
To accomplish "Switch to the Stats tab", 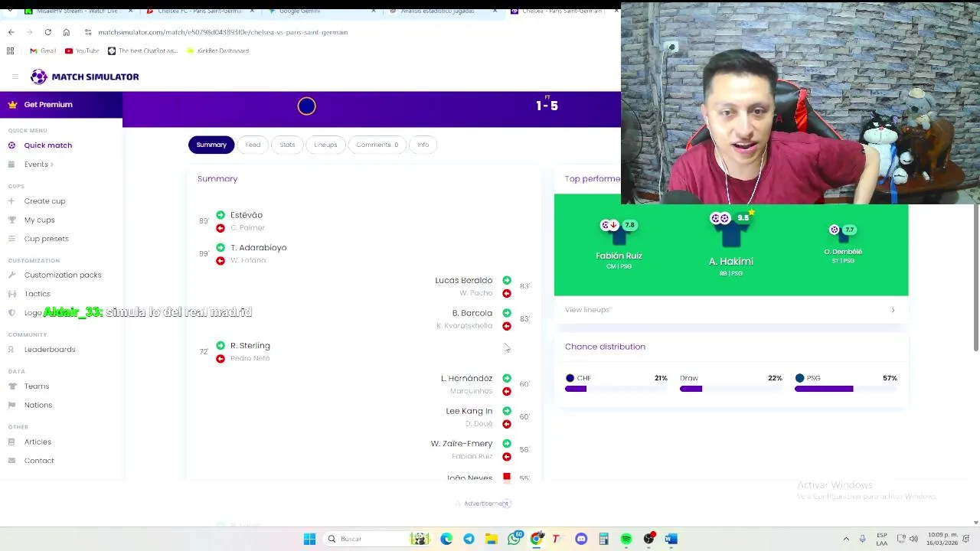I will [x=287, y=145].
